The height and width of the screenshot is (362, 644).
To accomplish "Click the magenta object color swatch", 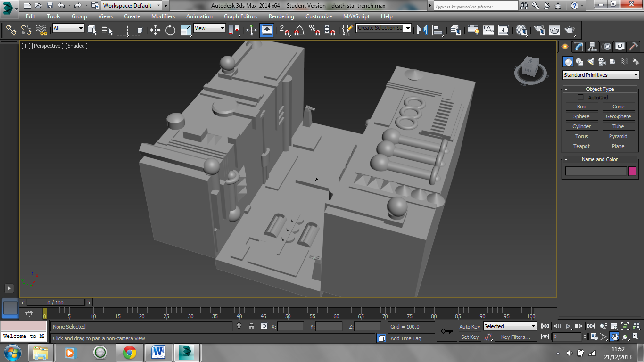I will coord(632,171).
